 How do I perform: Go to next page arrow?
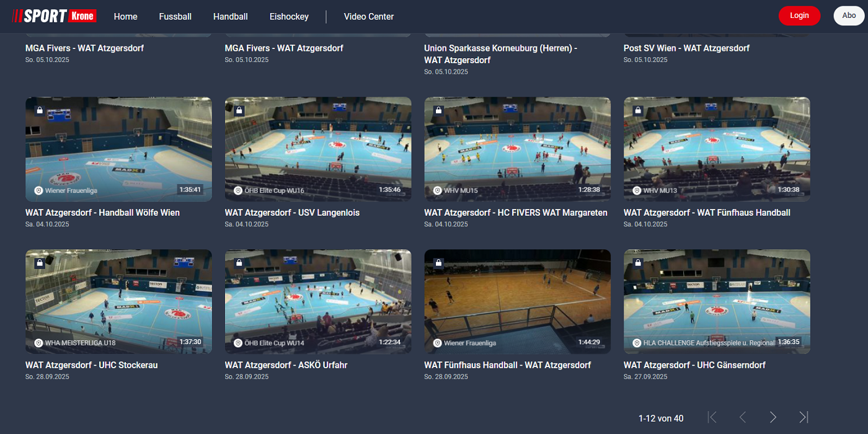click(x=773, y=417)
